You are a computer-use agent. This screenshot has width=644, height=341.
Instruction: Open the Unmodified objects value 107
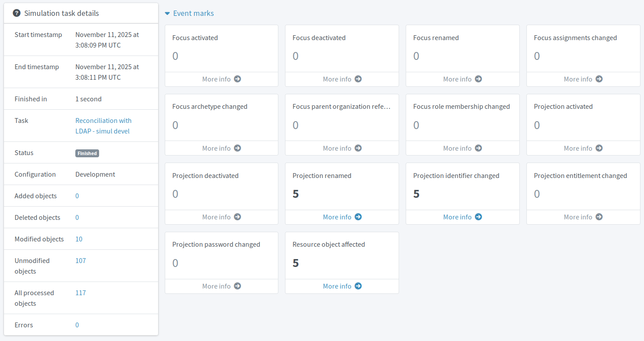coord(80,260)
